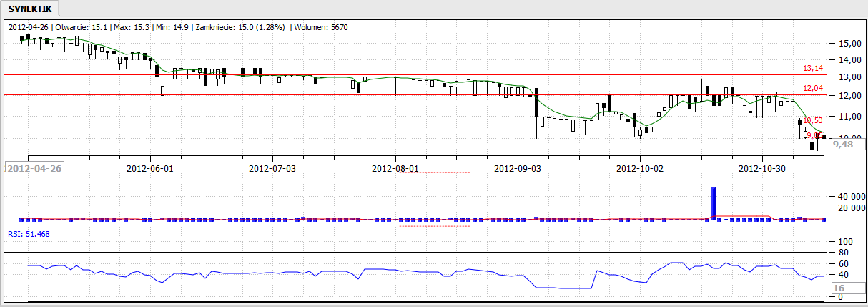The image size is (868, 307).
Task: Select the red 12,04 level label
Action: coord(813,89)
